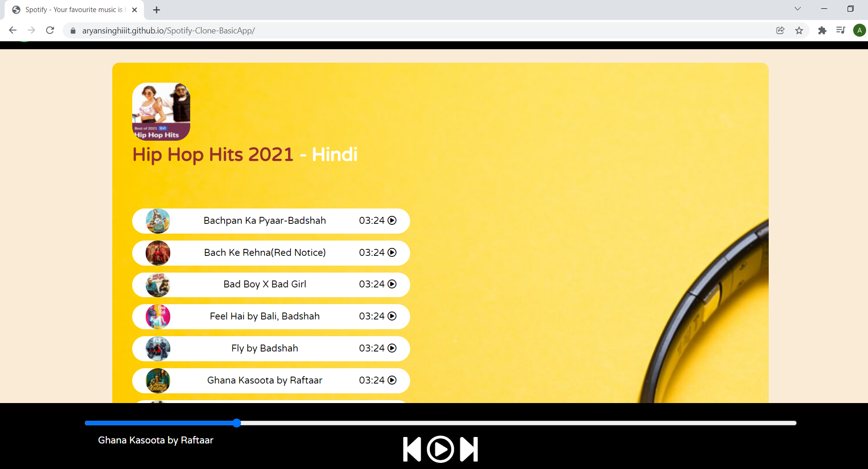
Task: Open the browser share menu
Action: 780,30
